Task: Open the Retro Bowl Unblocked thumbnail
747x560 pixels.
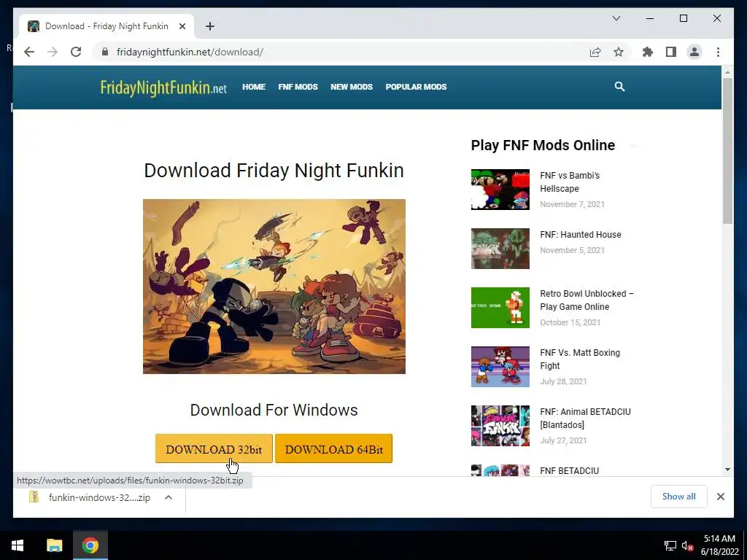Action: [x=500, y=308]
